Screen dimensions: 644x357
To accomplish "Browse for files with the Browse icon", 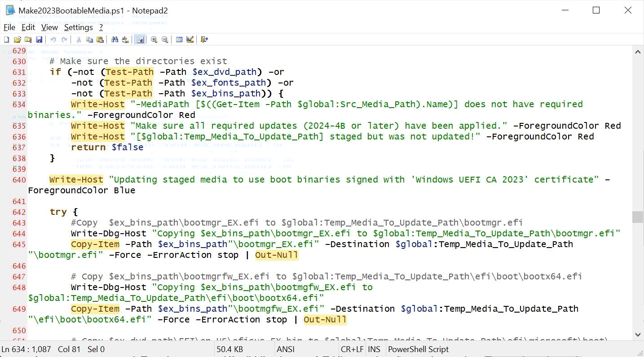I will click(28, 39).
